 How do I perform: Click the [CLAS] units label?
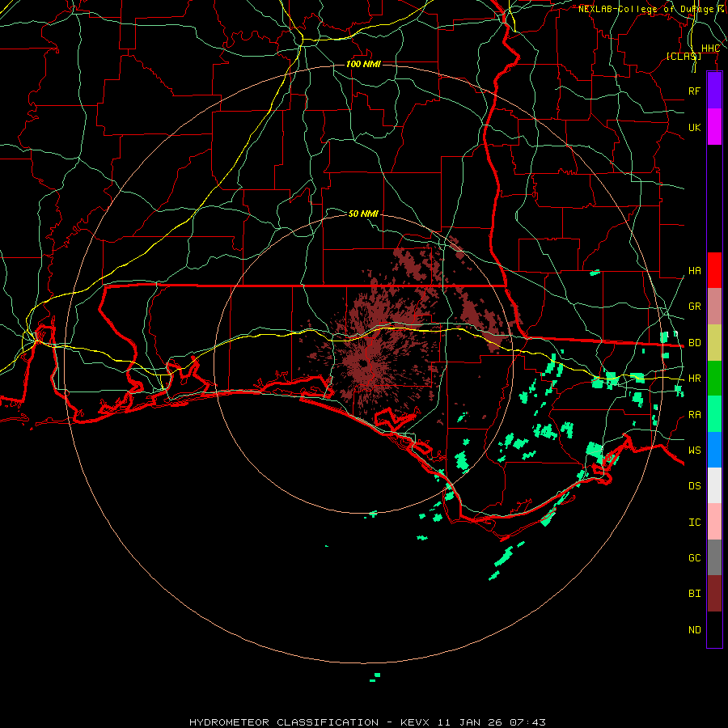coord(684,56)
